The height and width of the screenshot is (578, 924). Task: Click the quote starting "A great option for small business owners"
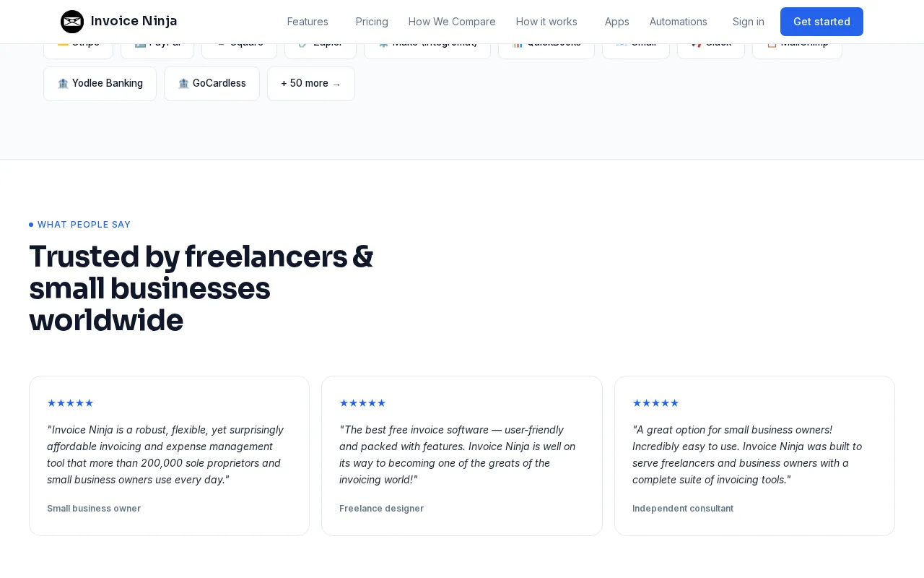point(747,454)
